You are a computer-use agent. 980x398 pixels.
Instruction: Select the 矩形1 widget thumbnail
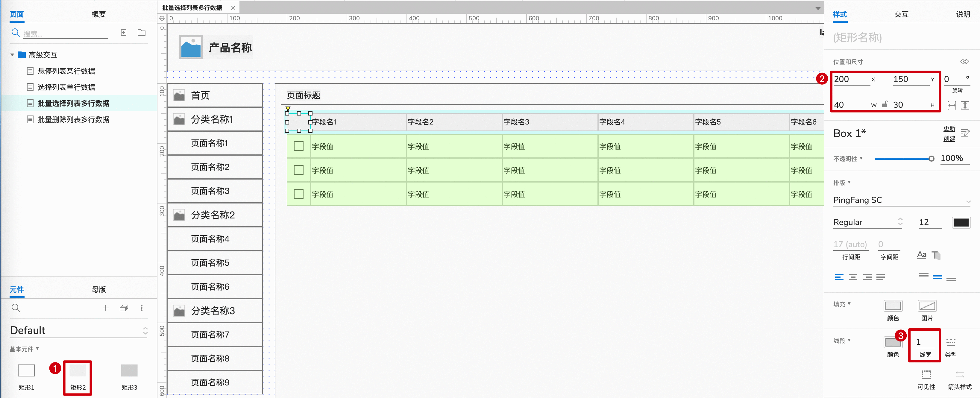[x=26, y=370]
